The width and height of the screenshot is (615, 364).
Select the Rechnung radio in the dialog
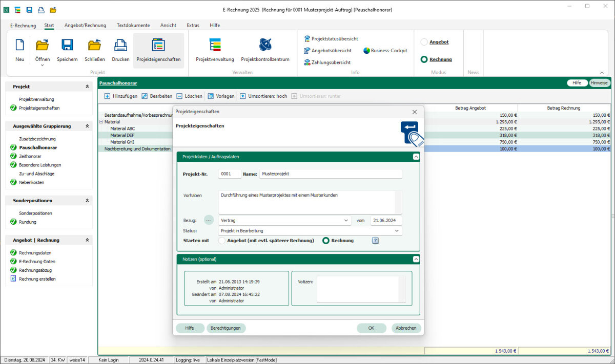click(x=325, y=241)
